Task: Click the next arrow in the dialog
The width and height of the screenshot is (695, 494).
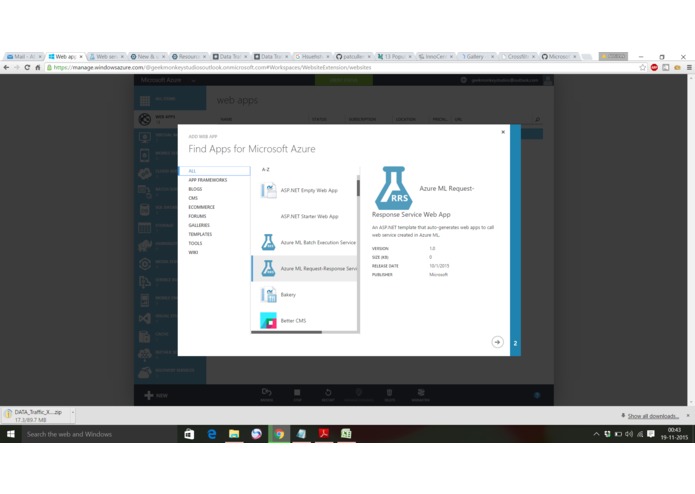Action: [x=497, y=342]
